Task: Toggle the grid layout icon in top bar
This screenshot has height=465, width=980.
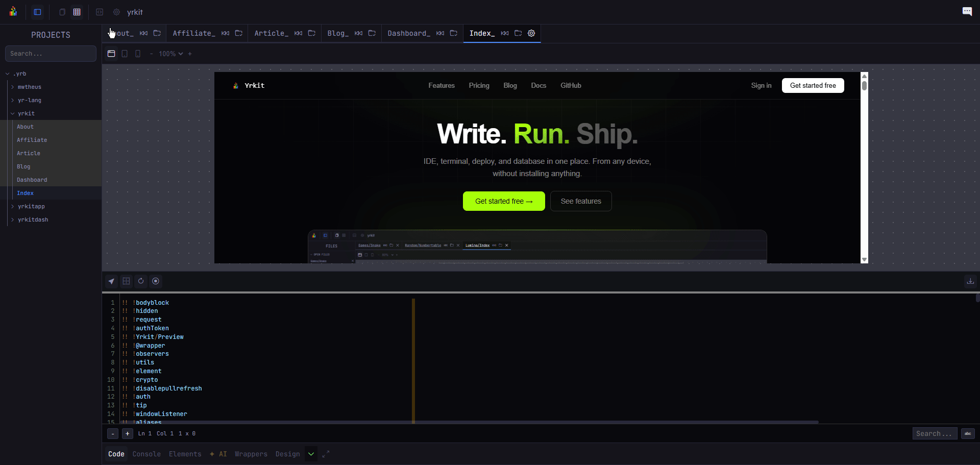Action: click(x=77, y=12)
